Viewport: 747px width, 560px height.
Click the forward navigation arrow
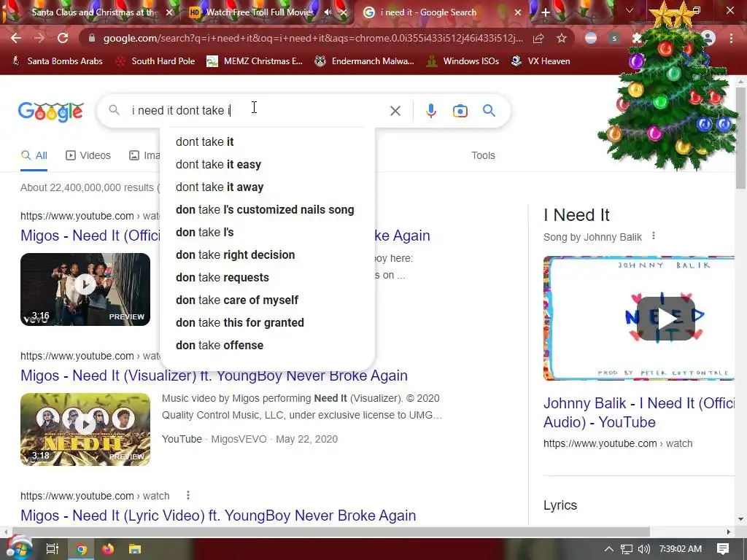39,38
